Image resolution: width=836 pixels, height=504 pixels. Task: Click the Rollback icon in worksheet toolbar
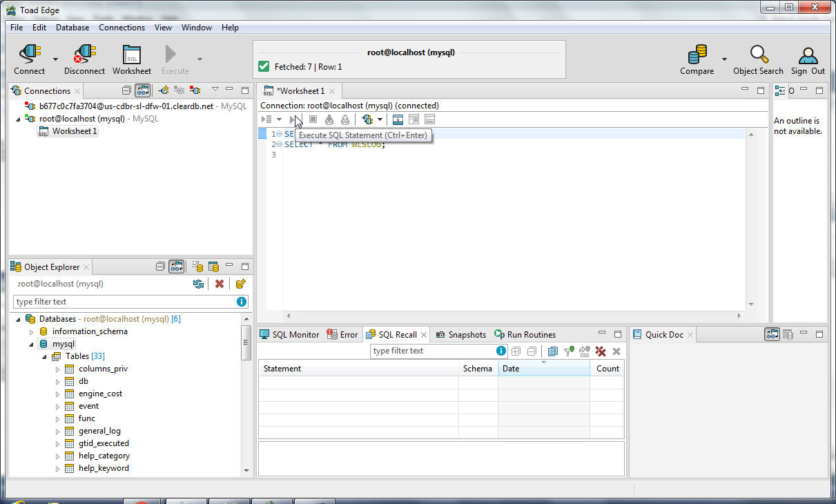pos(345,119)
